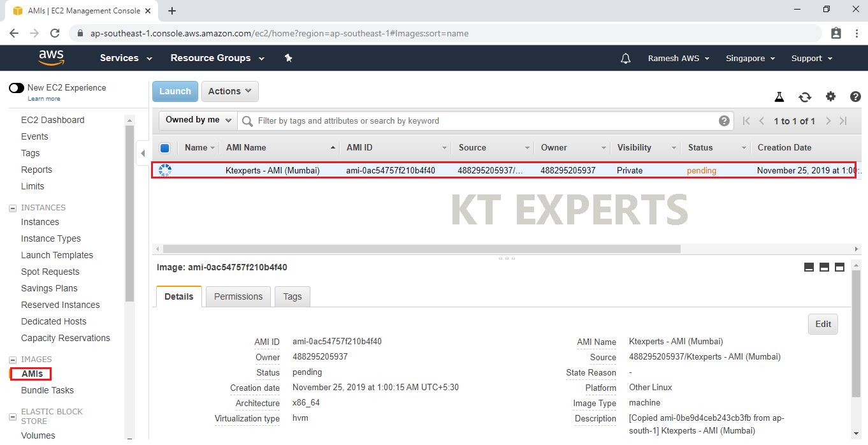The height and width of the screenshot is (445, 868).
Task: Click the browser address bar
Action: [446, 33]
